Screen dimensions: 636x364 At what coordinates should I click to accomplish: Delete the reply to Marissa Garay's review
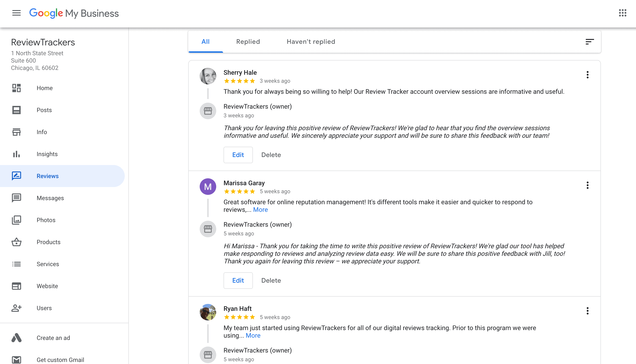(x=271, y=280)
